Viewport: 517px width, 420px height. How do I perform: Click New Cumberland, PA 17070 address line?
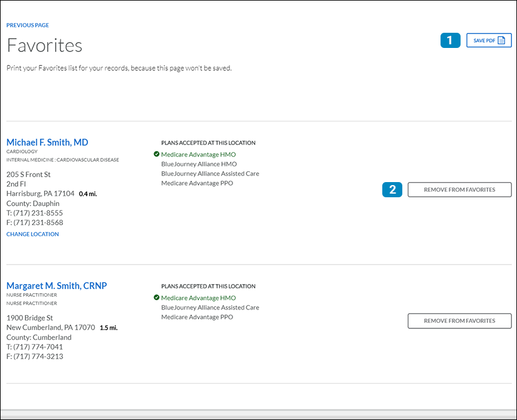tap(50, 327)
